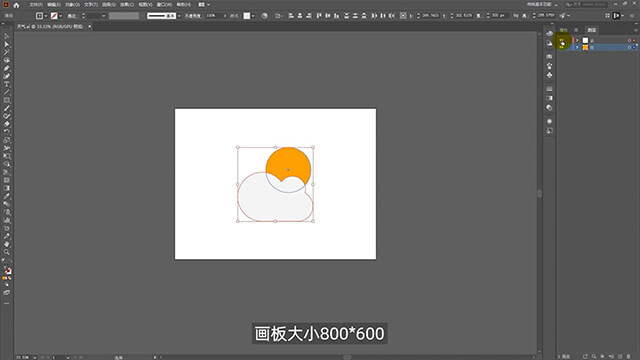Open the Help menu (帮助)
Image resolution: width=640 pixels, height=360 pixels.
click(183, 4)
